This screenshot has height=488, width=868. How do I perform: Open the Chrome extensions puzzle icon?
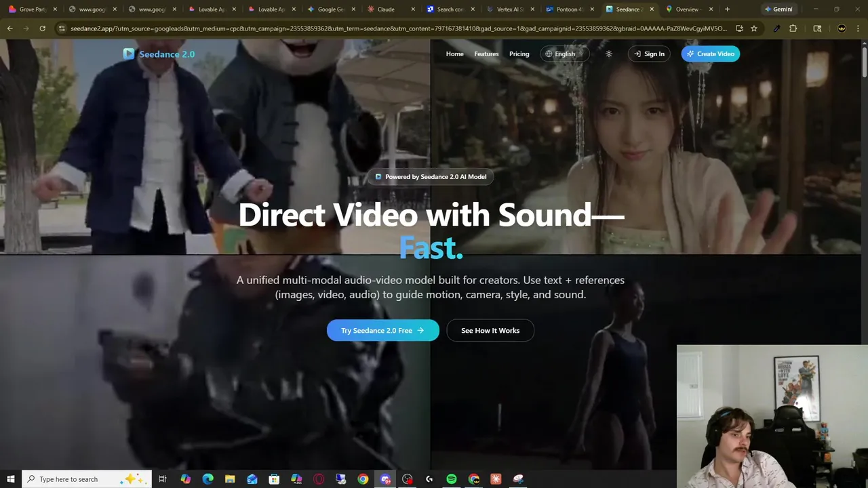(793, 28)
